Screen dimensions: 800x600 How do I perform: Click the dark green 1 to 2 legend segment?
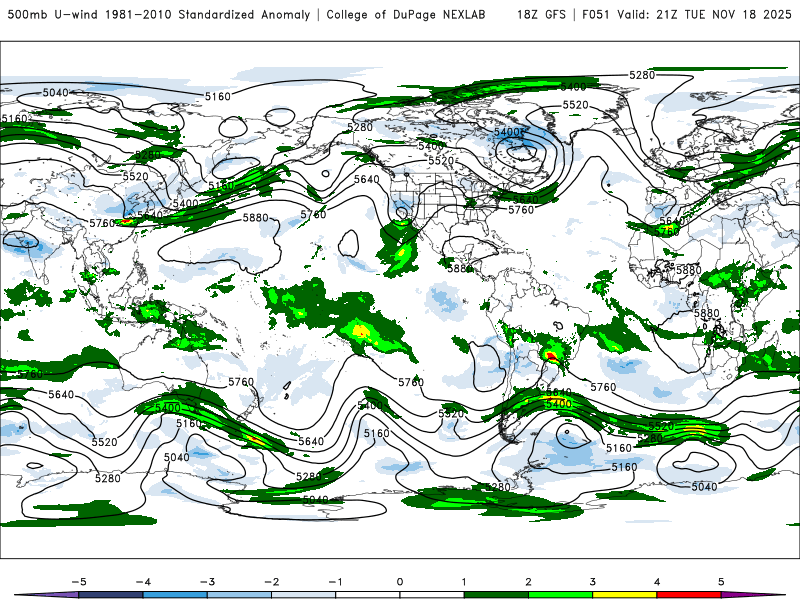click(x=496, y=595)
